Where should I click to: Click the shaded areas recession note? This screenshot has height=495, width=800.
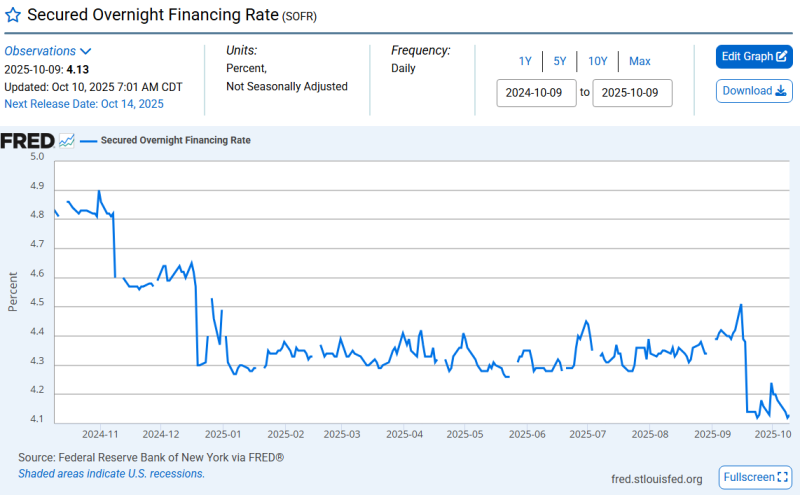click(x=111, y=473)
